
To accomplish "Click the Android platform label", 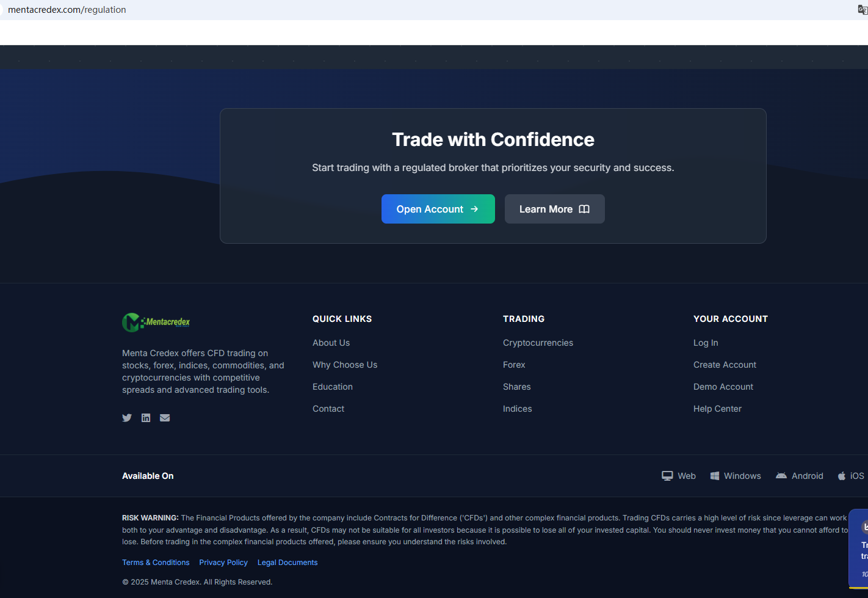I will pyautogui.click(x=808, y=476).
